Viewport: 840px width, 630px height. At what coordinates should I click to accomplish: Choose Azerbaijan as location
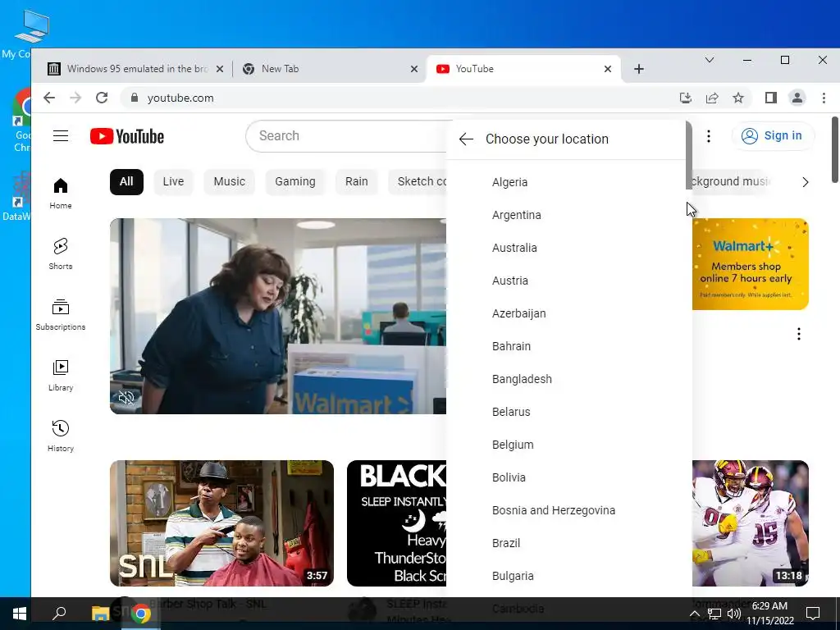click(566, 313)
